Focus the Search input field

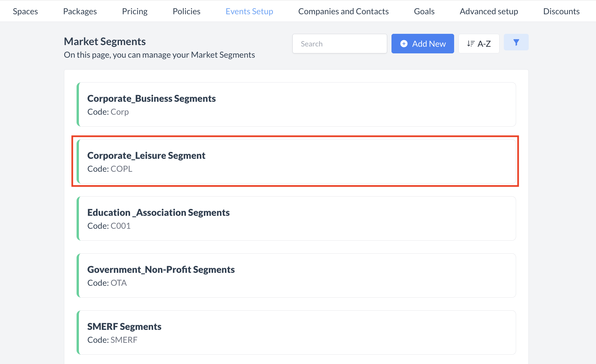pyautogui.click(x=339, y=44)
